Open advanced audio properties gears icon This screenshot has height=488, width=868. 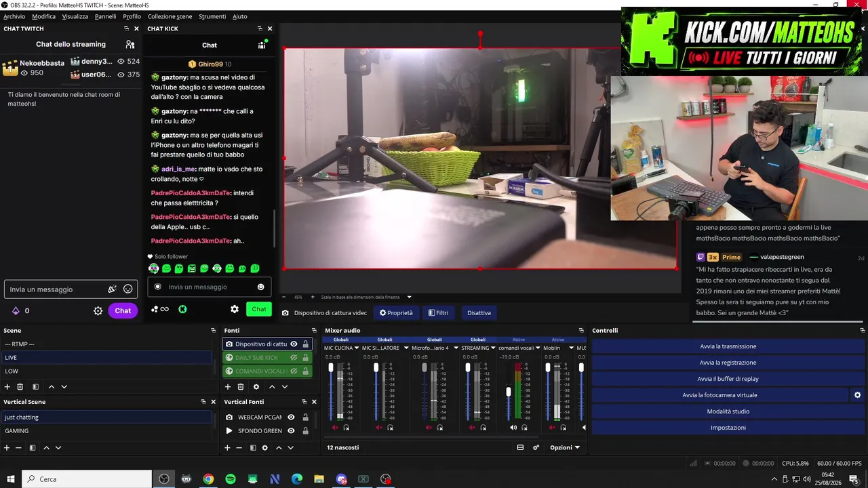[536, 447]
